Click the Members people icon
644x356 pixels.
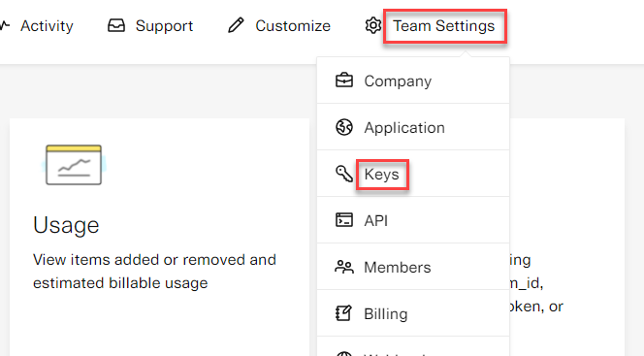pyautogui.click(x=344, y=267)
